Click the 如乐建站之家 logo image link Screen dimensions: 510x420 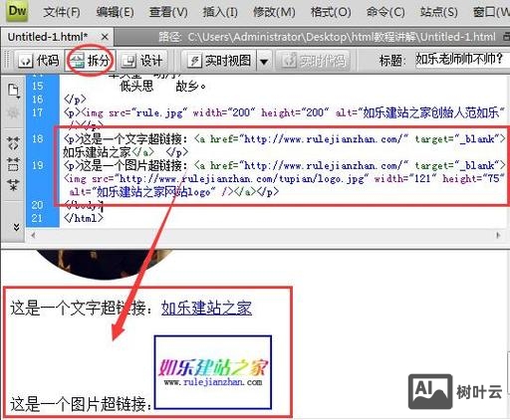(213, 372)
